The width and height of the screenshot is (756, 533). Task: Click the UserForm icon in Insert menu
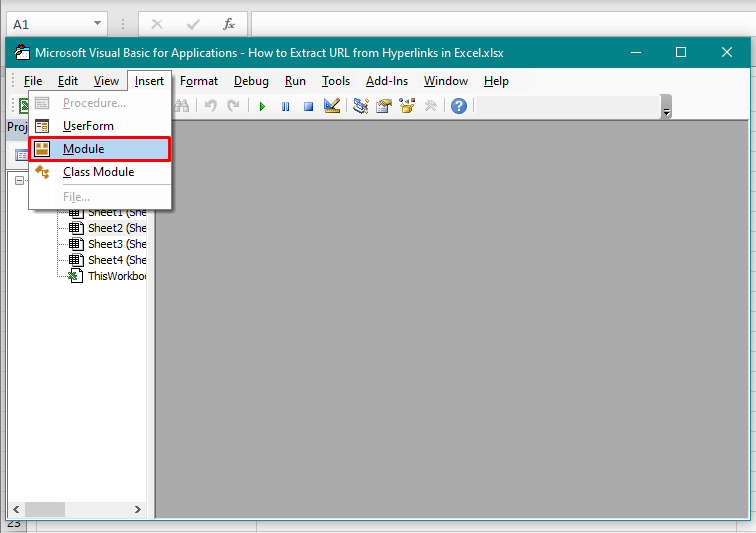pyautogui.click(x=42, y=126)
